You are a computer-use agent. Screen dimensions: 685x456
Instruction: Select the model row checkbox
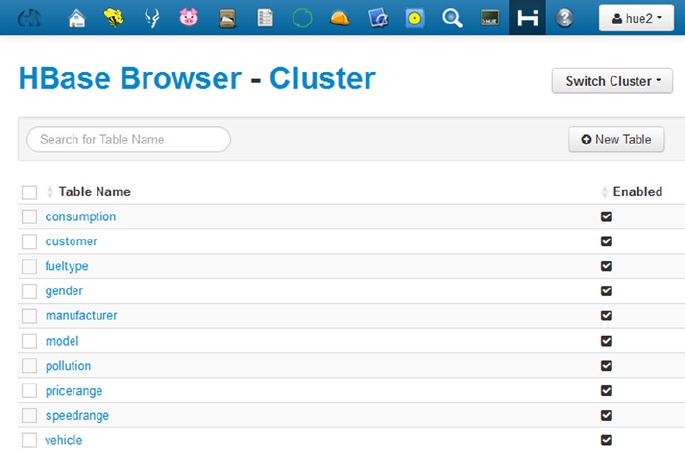click(29, 341)
